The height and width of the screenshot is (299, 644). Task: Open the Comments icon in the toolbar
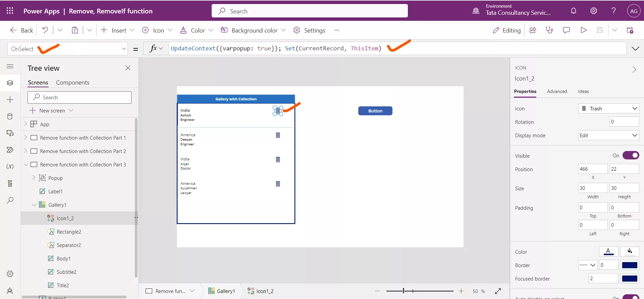566,30
